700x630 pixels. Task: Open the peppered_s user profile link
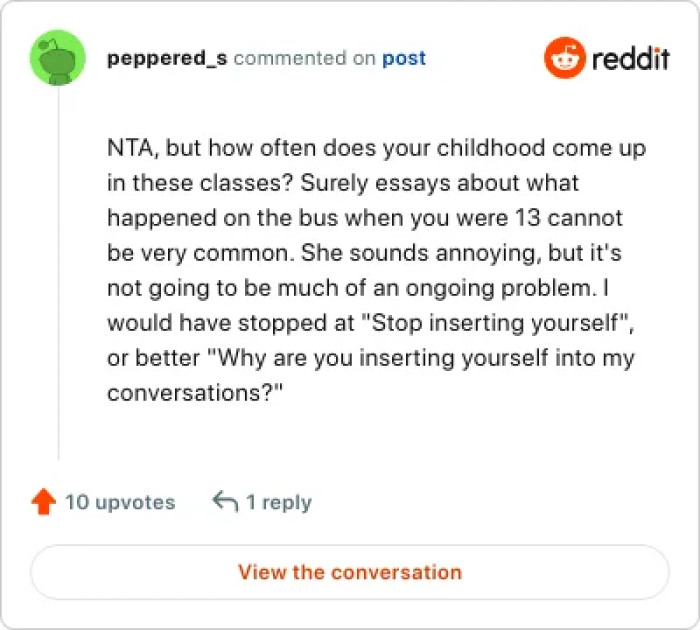pos(167,59)
